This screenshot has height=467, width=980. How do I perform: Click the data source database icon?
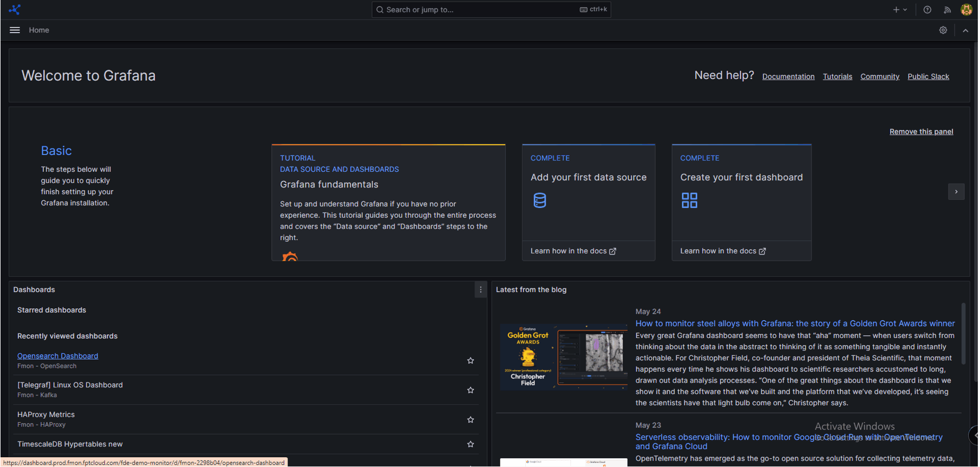point(540,200)
